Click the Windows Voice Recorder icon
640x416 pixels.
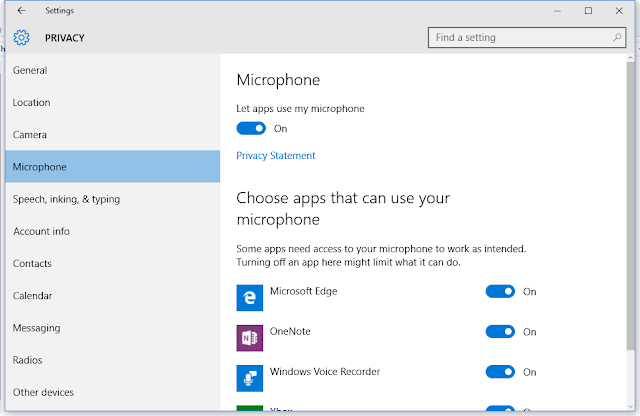tap(248, 377)
